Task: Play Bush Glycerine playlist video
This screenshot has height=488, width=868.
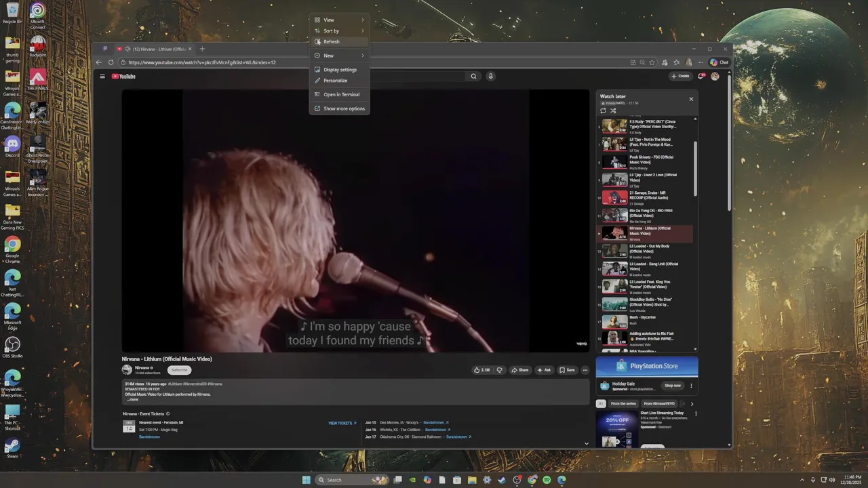Action: point(646,321)
